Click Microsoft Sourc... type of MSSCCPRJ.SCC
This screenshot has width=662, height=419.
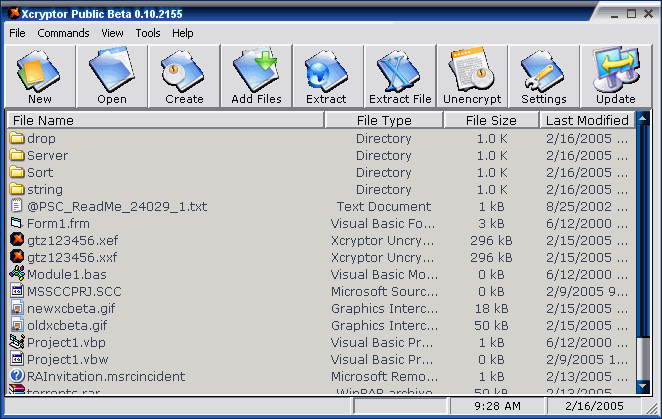[385, 291]
